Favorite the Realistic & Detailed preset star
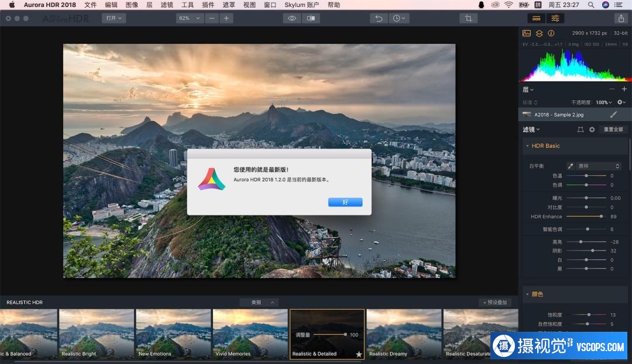 click(359, 354)
